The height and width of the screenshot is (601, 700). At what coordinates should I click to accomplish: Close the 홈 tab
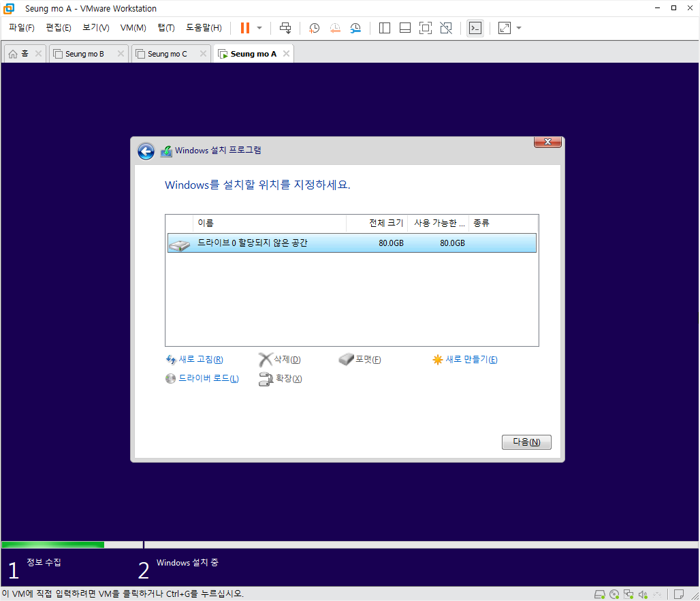pos(38,54)
